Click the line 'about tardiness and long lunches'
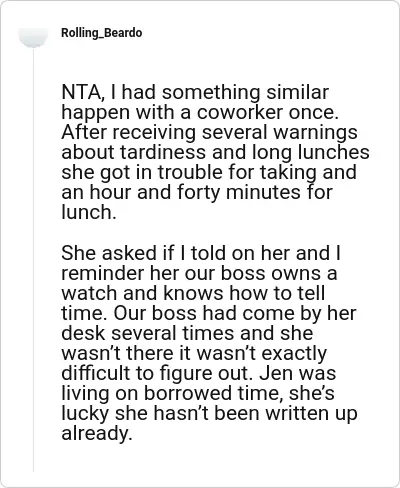This screenshot has height=488, width=400. coord(215,152)
